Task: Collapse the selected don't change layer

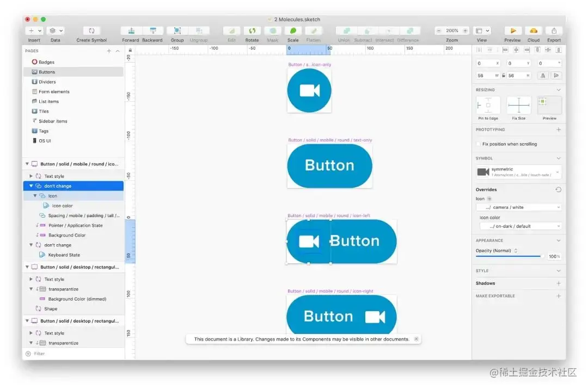Action: pos(31,186)
